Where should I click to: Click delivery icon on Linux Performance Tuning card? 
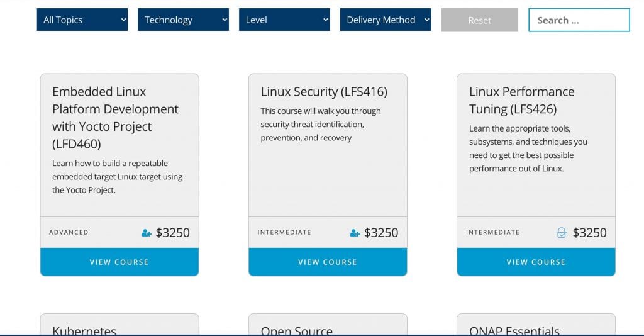click(x=562, y=233)
